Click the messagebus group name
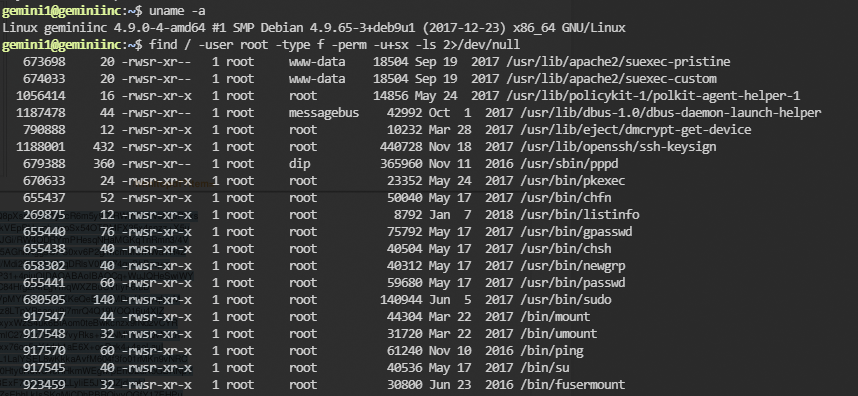The width and height of the screenshot is (858, 396). [324, 113]
